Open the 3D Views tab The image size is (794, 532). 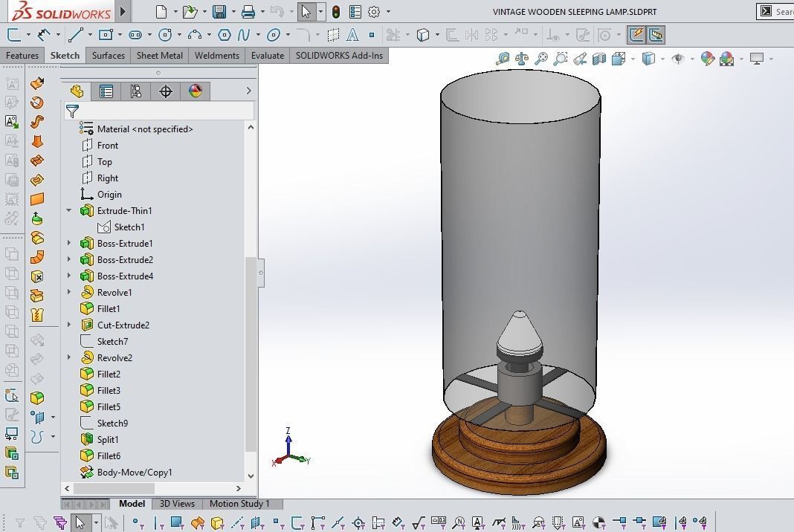point(177,504)
